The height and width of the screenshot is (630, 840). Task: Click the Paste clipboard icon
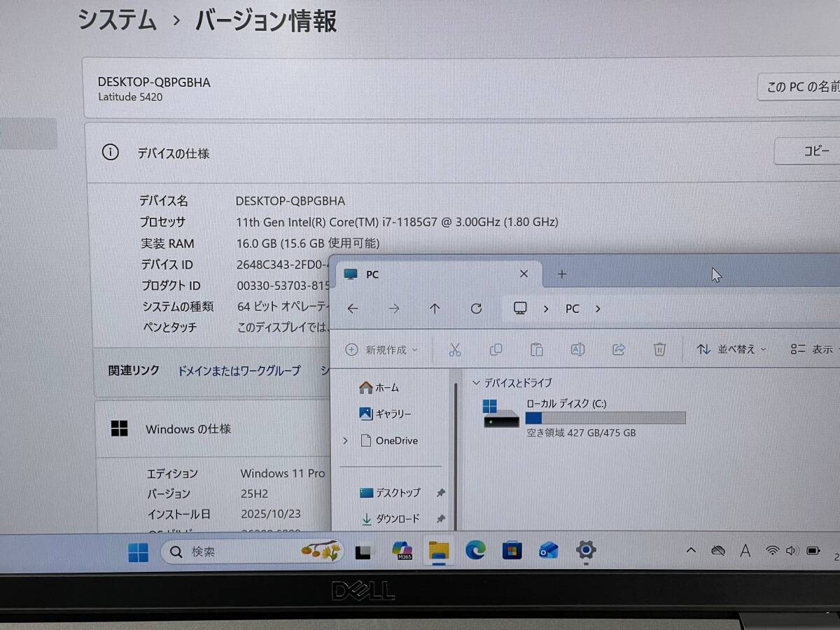coord(537,349)
